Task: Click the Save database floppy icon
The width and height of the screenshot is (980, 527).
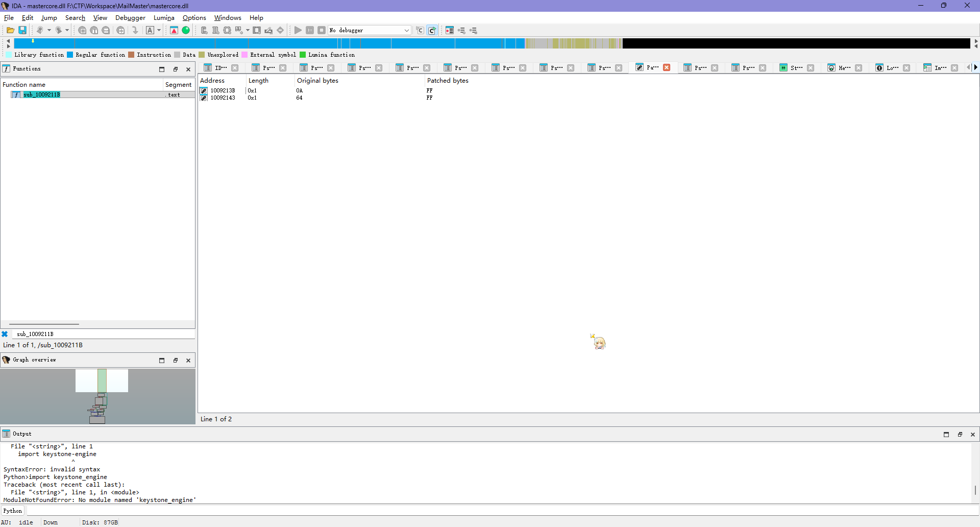Action: 22,31
